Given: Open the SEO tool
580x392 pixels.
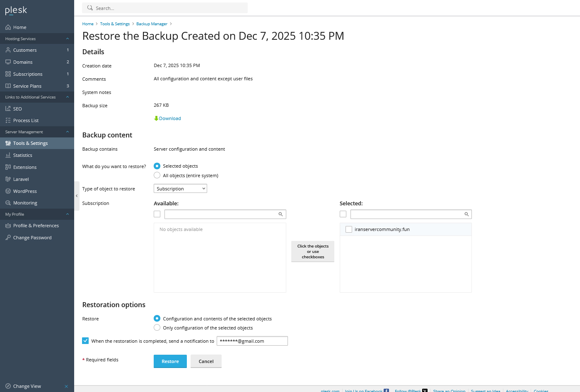Looking at the screenshot, I should point(17,108).
